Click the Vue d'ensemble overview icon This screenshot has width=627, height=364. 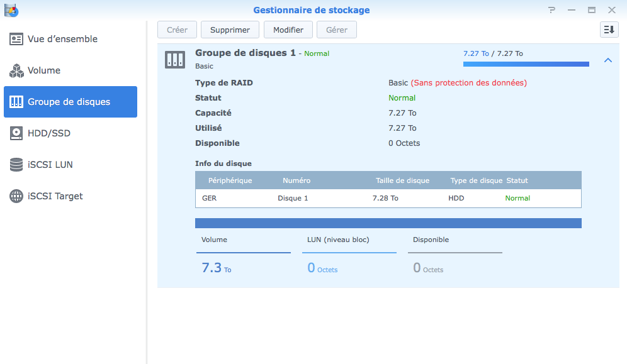tap(16, 39)
